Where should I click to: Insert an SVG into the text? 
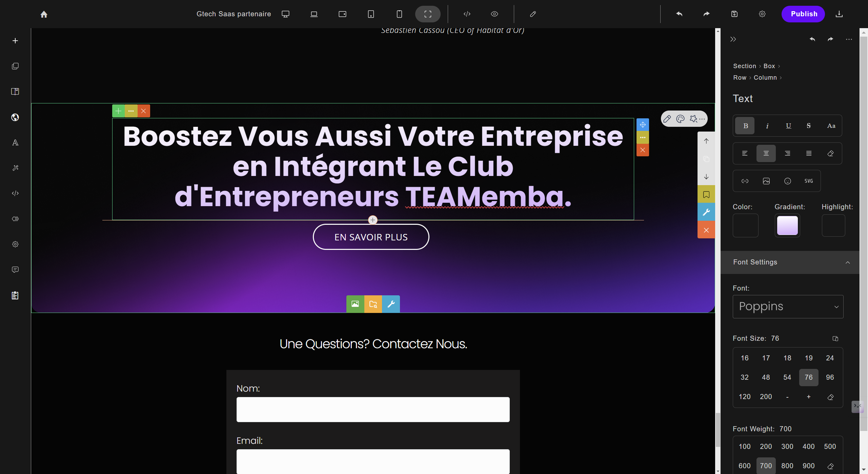pyautogui.click(x=809, y=181)
